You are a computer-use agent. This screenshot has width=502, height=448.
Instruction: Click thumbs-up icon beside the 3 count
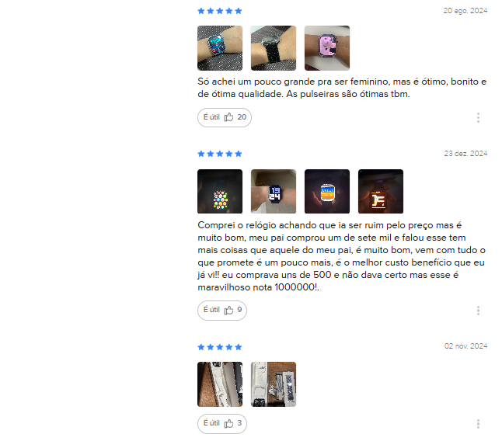tap(228, 424)
